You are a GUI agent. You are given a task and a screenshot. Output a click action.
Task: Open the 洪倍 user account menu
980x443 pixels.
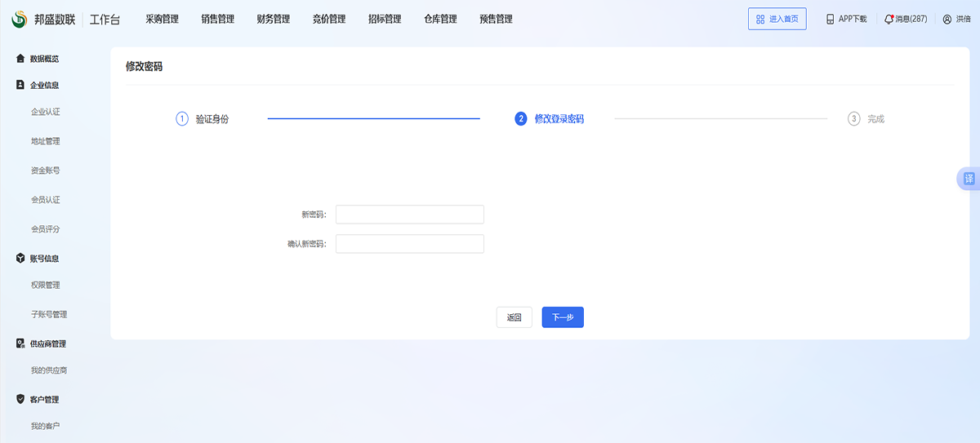(x=956, y=19)
